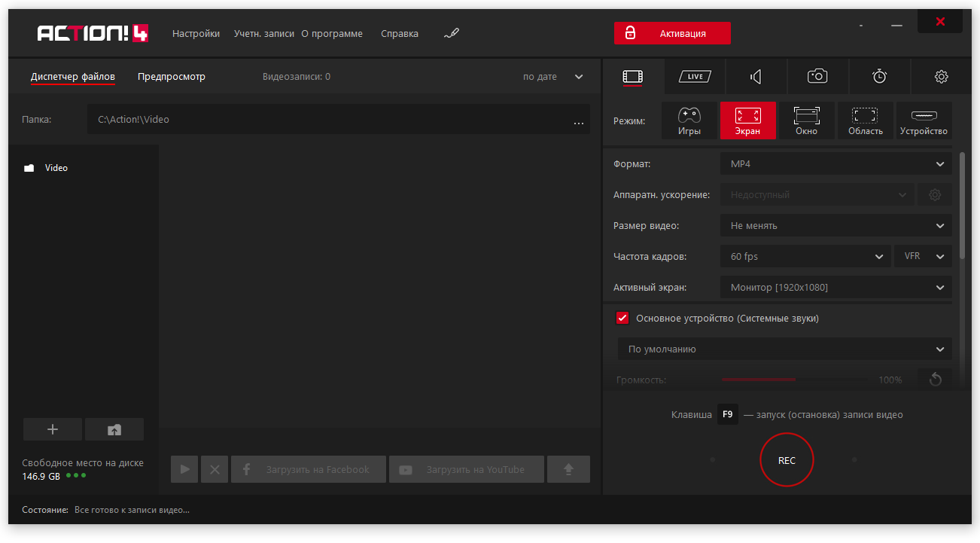Click the drawing pen icon in header
Screen dimensions: 980x543
point(451,33)
